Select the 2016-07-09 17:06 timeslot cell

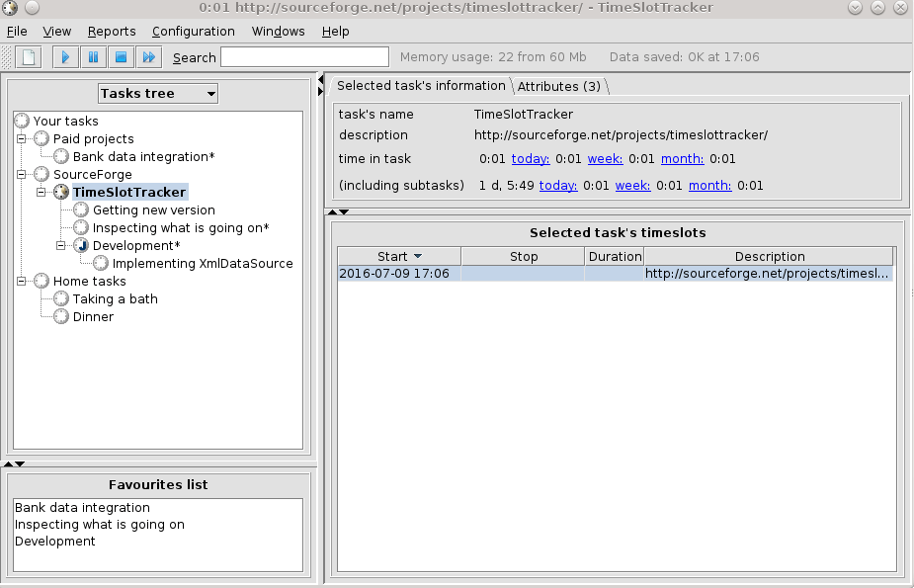point(399,274)
